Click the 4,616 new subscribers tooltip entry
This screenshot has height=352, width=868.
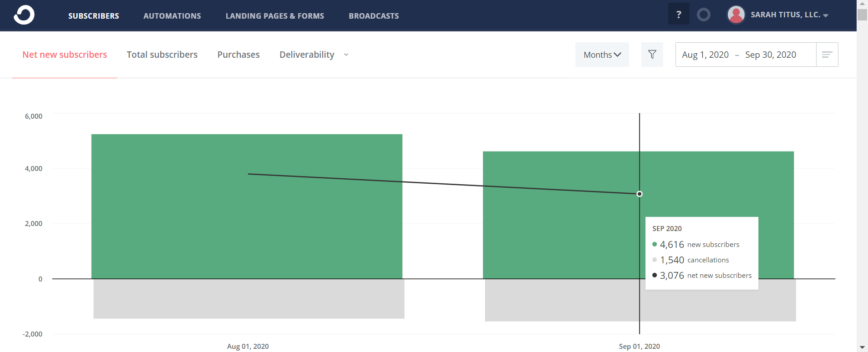click(x=696, y=245)
